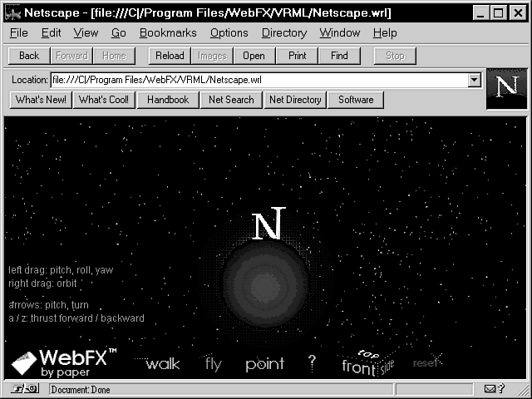Open the Bookmarks menu
The width and height of the screenshot is (532, 399).
[x=168, y=33]
